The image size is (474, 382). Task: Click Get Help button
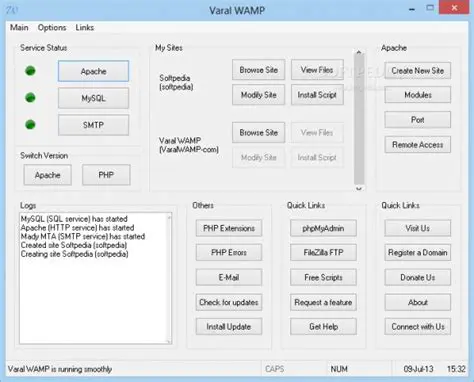[x=323, y=327]
